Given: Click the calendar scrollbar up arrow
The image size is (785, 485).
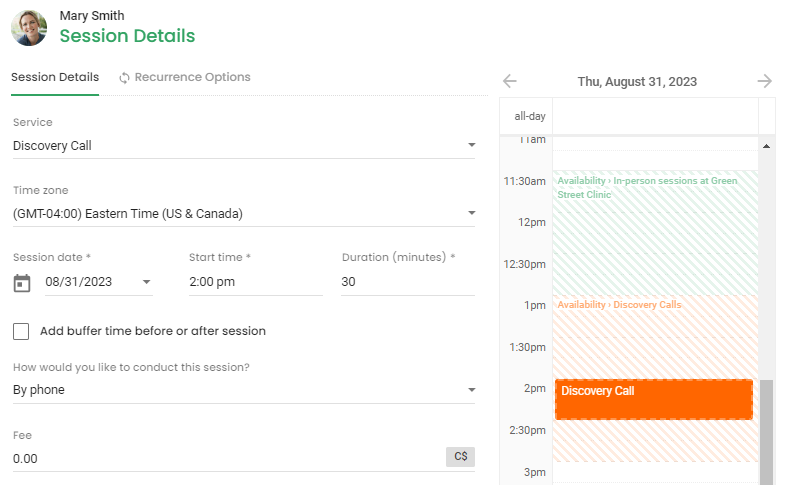Looking at the screenshot, I should (766, 146).
